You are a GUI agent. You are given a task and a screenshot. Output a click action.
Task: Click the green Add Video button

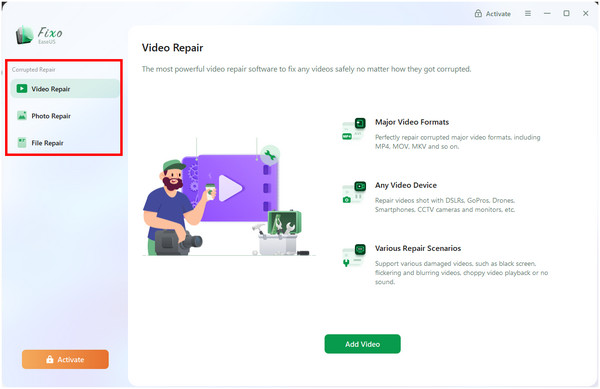pos(362,344)
